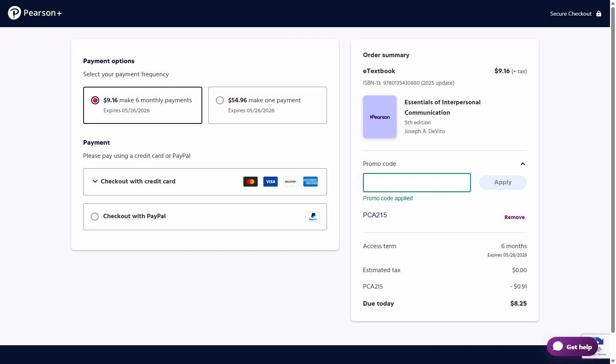
Task: Click the title Essentials of Interpersonal Communication
Action: click(443, 107)
